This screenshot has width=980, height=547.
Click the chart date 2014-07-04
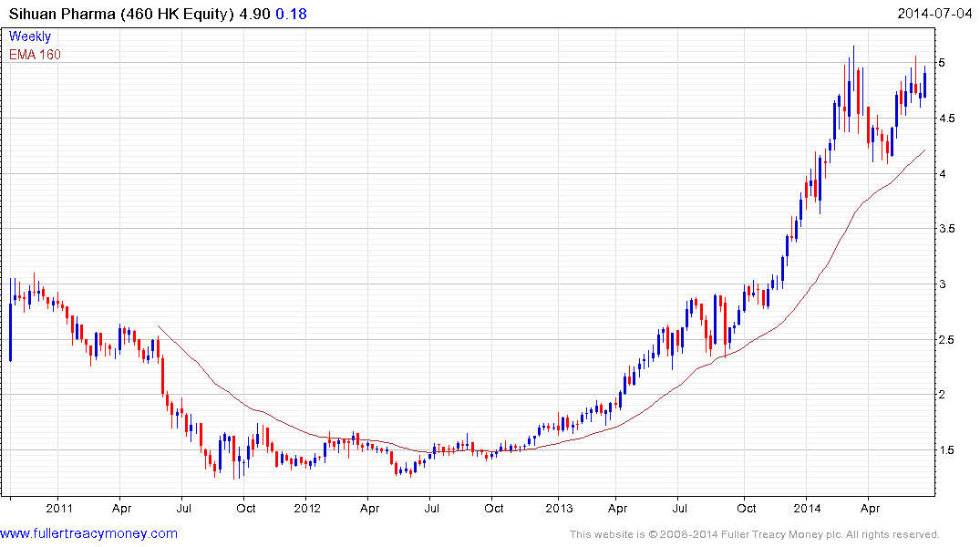(x=934, y=14)
